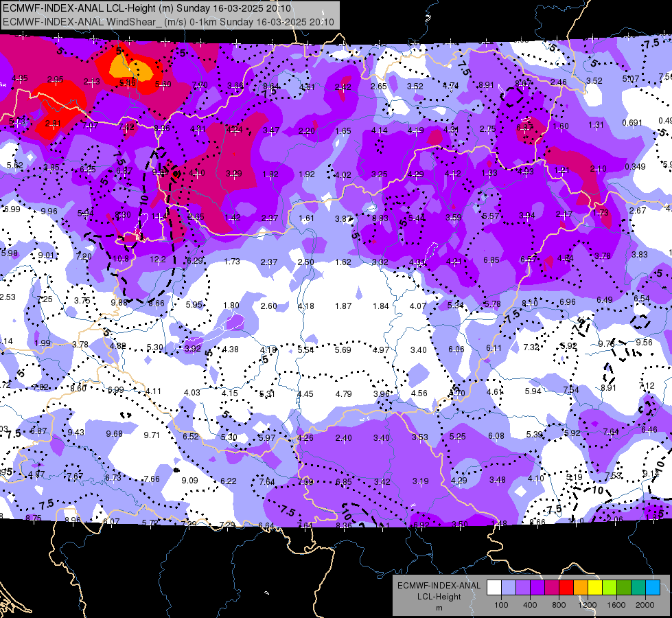Click the light purple legend swatch

(x=523, y=588)
